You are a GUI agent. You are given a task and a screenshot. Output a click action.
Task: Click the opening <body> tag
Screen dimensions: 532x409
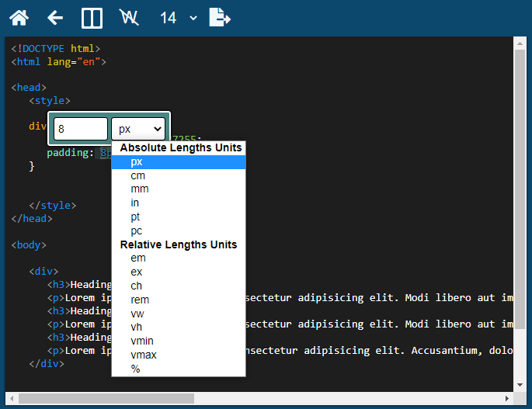pos(29,245)
